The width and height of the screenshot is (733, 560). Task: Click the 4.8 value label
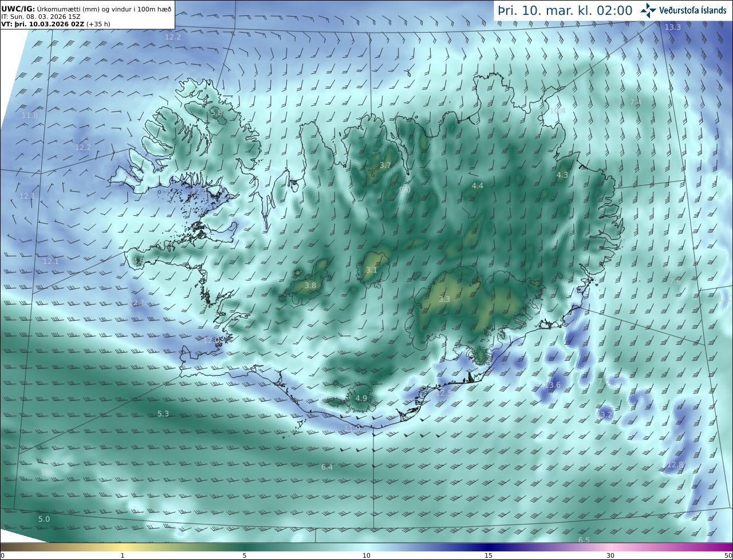[139, 261]
